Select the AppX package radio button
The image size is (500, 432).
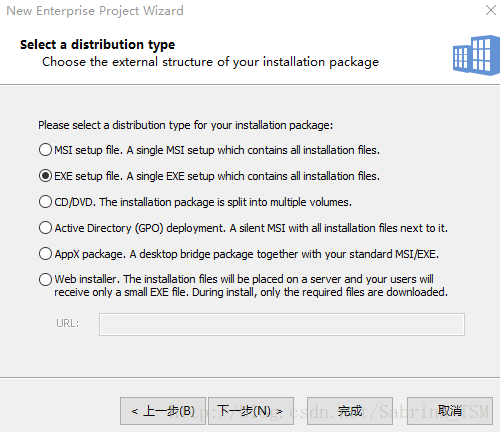pyautogui.click(x=45, y=254)
